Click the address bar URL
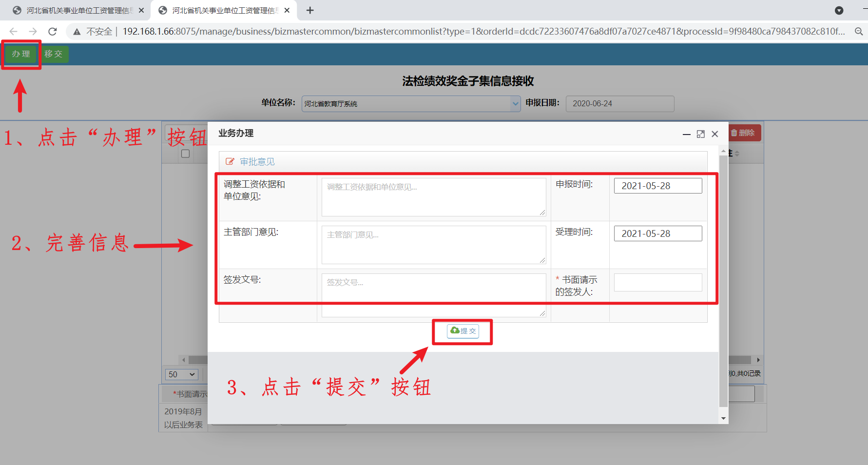This screenshot has width=868, height=465. point(483,32)
